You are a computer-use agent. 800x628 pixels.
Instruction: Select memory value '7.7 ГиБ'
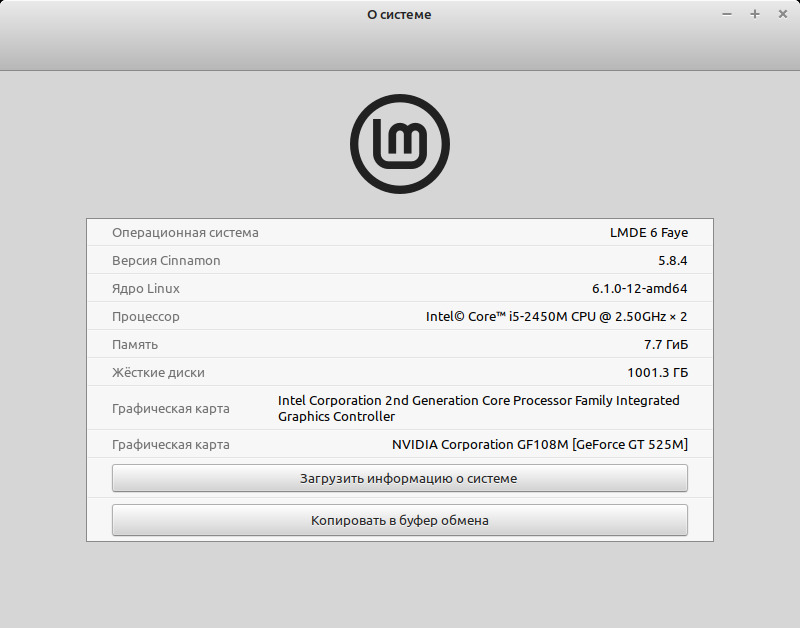click(x=666, y=345)
